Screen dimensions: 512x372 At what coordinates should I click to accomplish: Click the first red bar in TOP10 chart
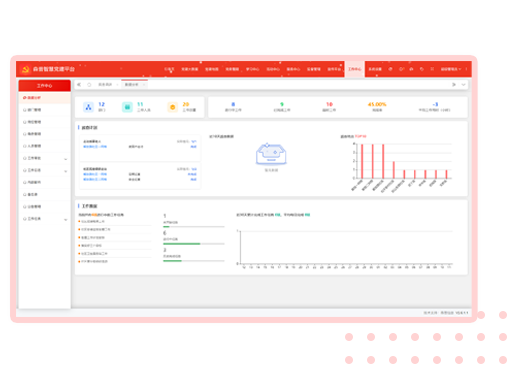[362, 161]
